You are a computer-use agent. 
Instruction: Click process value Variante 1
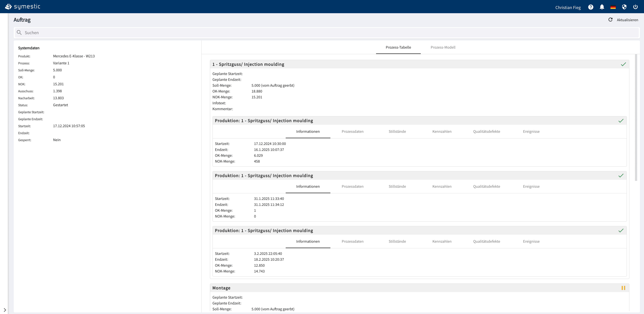pyautogui.click(x=61, y=63)
